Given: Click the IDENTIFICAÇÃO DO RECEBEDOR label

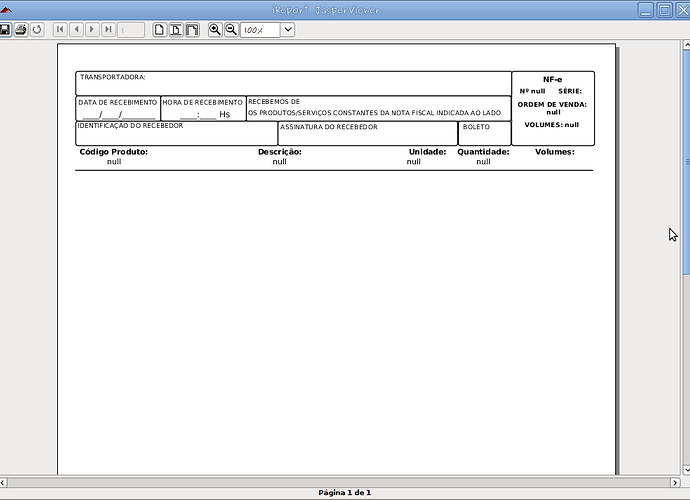Looking at the screenshot, I should click(x=130, y=125).
